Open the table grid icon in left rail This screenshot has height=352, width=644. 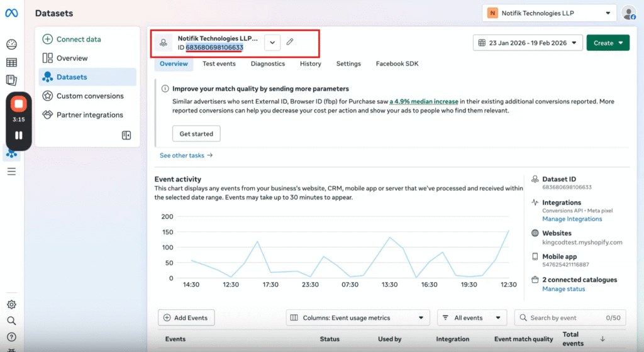pyautogui.click(x=11, y=62)
